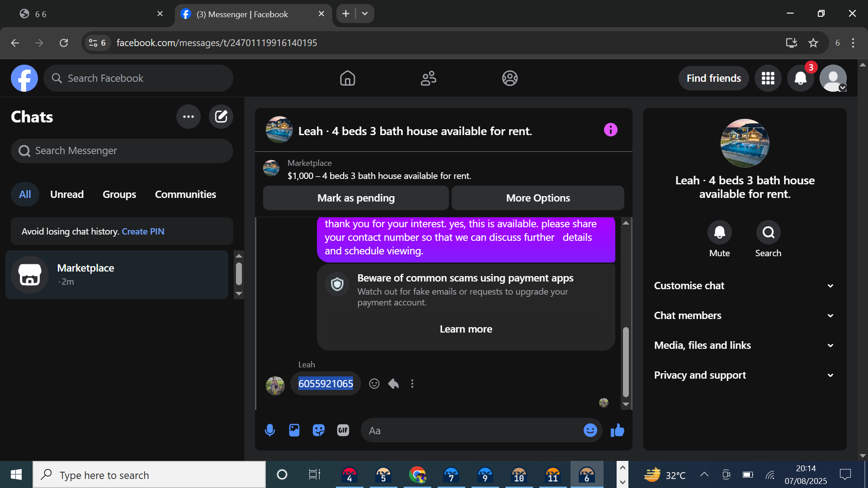Open the Windows Start menu
Image resolution: width=868 pixels, height=488 pixels.
pos(16,474)
